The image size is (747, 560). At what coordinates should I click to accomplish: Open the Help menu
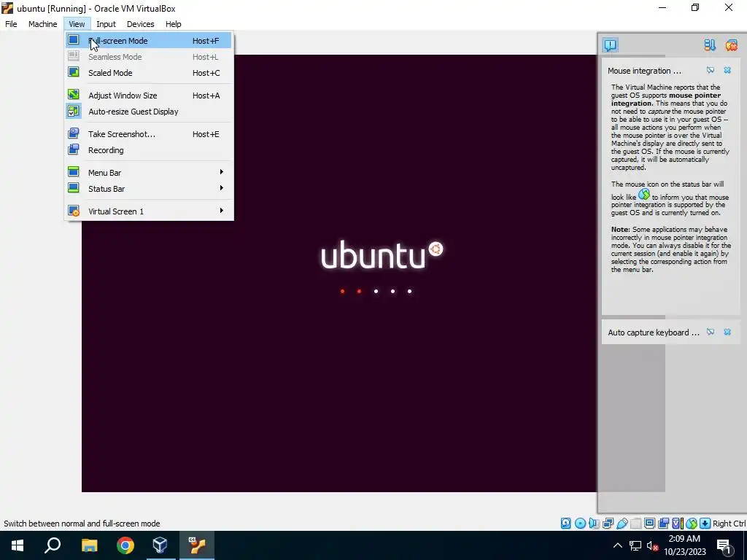pyautogui.click(x=174, y=24)
